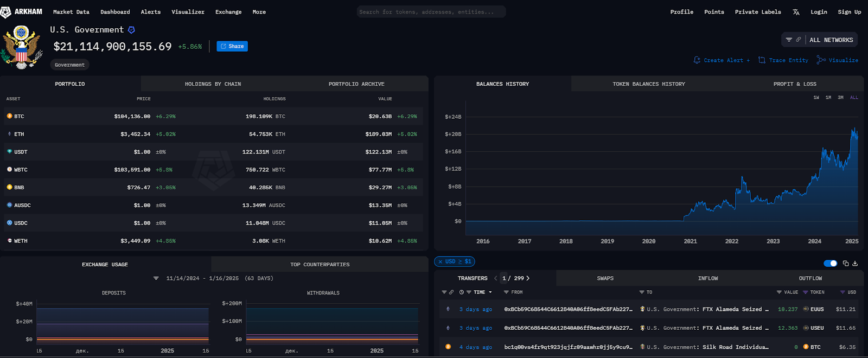Open the language translation icon
The width and height of the screenshot is (868, 358).
click(796, 12)
